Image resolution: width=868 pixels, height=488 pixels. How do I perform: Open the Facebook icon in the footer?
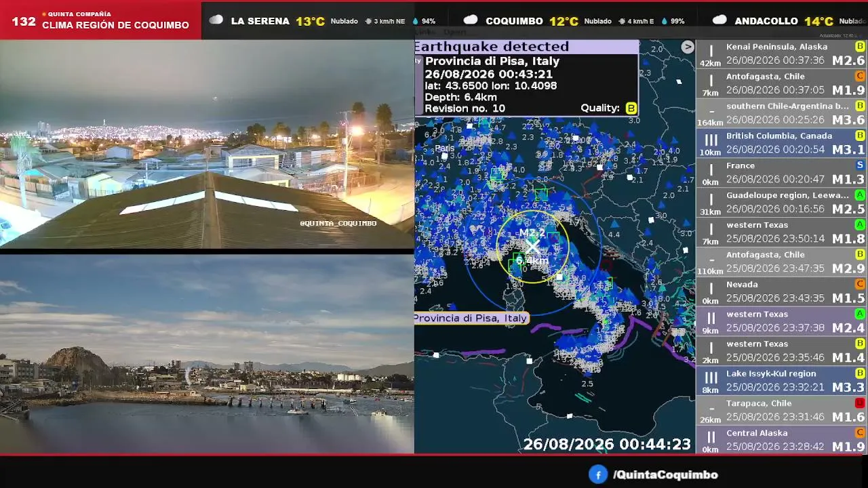[598, 474]
